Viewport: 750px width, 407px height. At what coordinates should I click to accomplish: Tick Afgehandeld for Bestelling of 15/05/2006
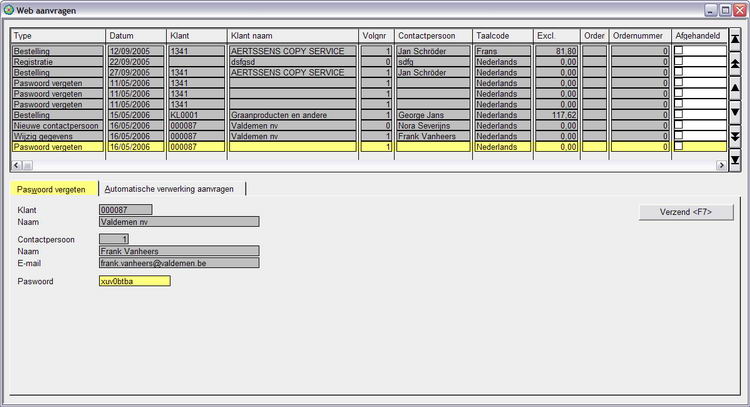(678, 114)
